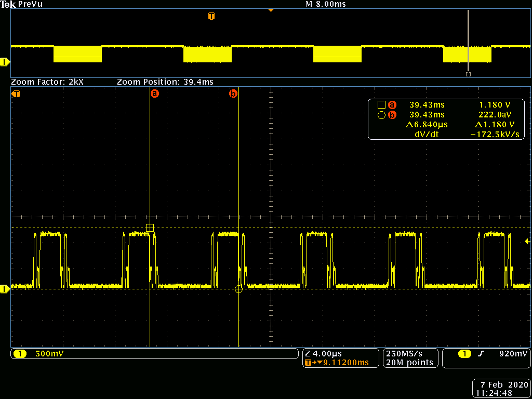Click the trigger delay T icon near 9.11200ms

point(308,362)
